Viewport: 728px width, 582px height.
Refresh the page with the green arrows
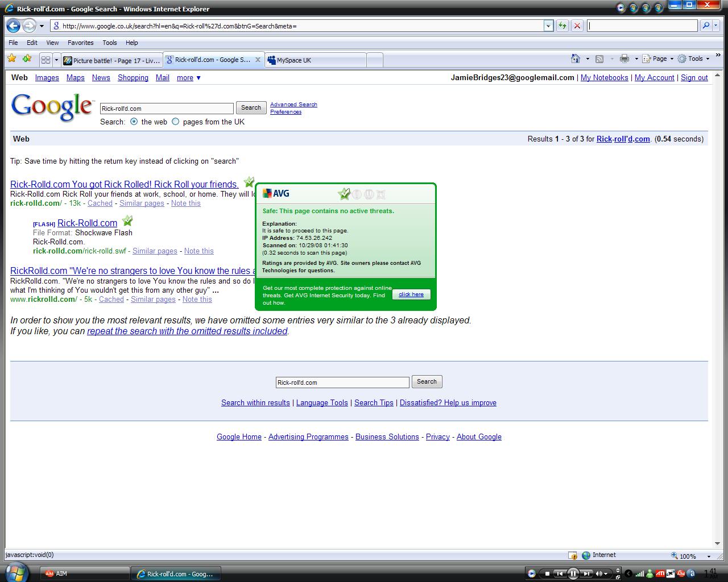[562, 26]
